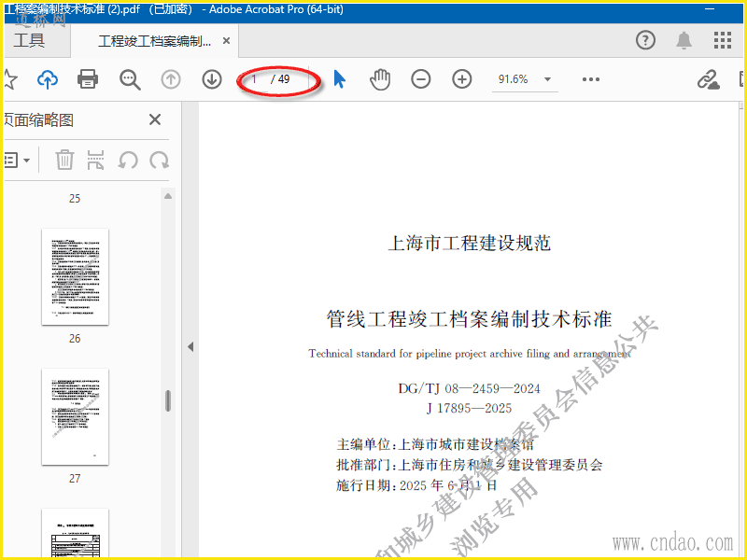Zoom out with minus button
This screenshot has width=747, height=560.
tap(421, 79)
